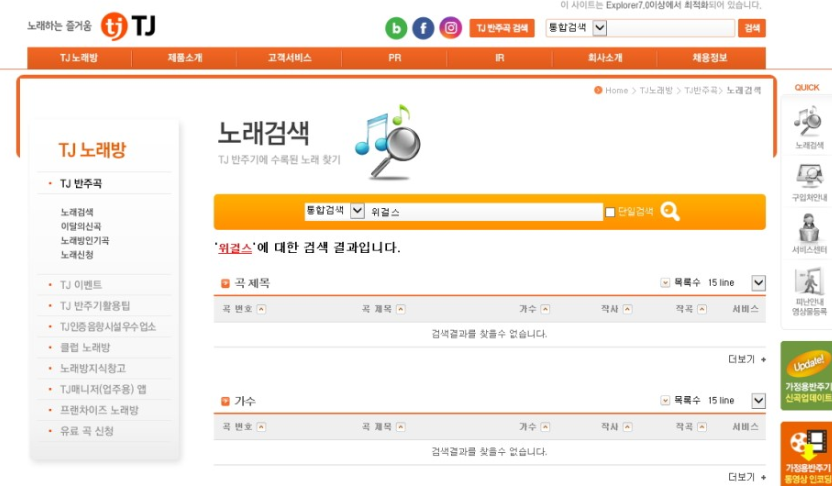832x486 pixels.
Task: Open the 가정용반주기 신곡업데이트 banner
Action: tap(807, 375)
